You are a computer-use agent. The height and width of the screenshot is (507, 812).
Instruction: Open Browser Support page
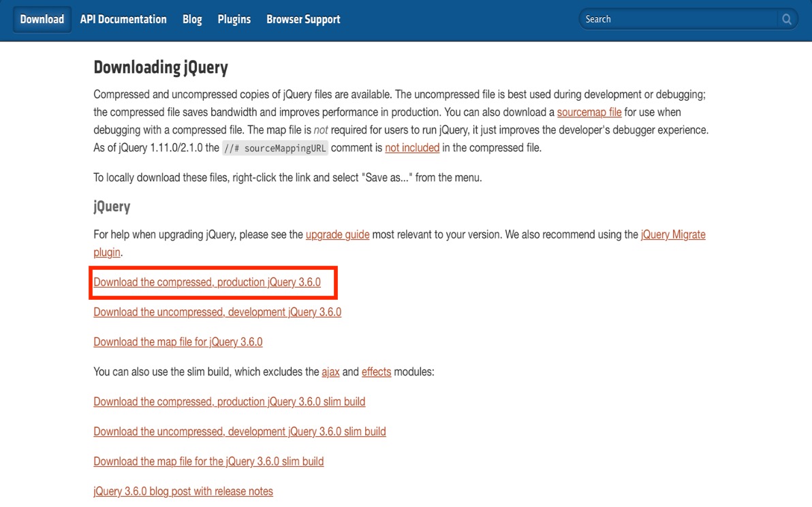point(303,19)
